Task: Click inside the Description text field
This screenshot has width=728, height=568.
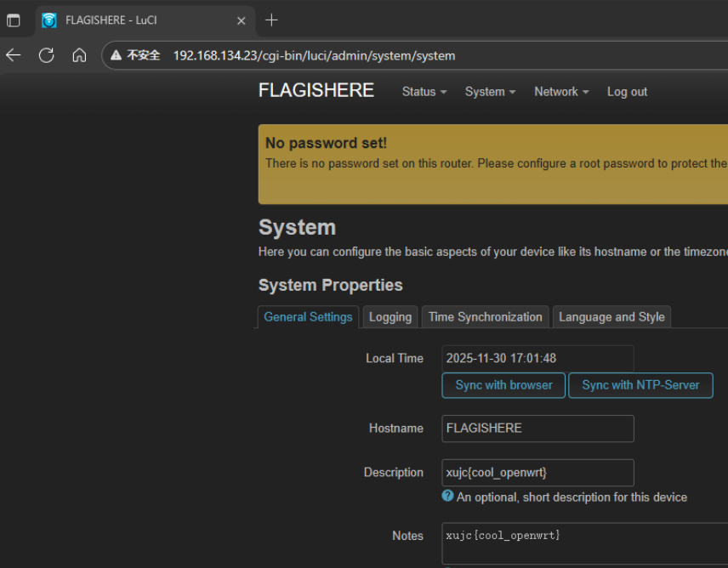Action: (x=537, y=473)
